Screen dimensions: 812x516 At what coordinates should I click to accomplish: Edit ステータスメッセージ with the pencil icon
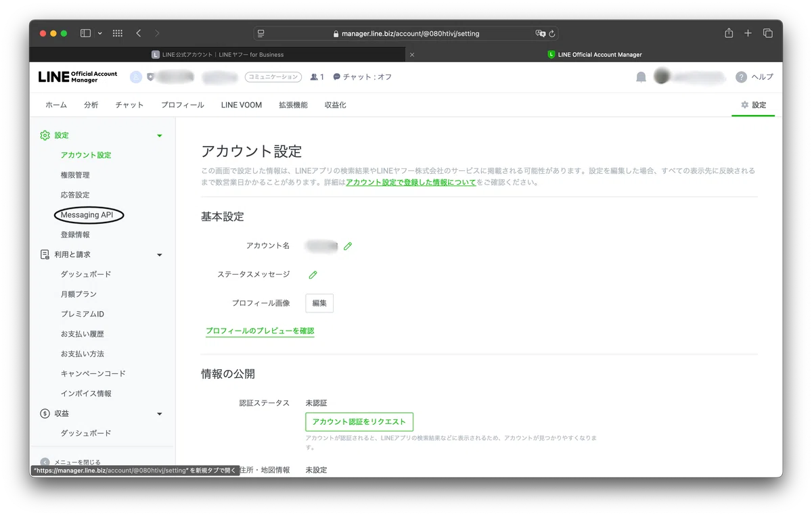313,275
